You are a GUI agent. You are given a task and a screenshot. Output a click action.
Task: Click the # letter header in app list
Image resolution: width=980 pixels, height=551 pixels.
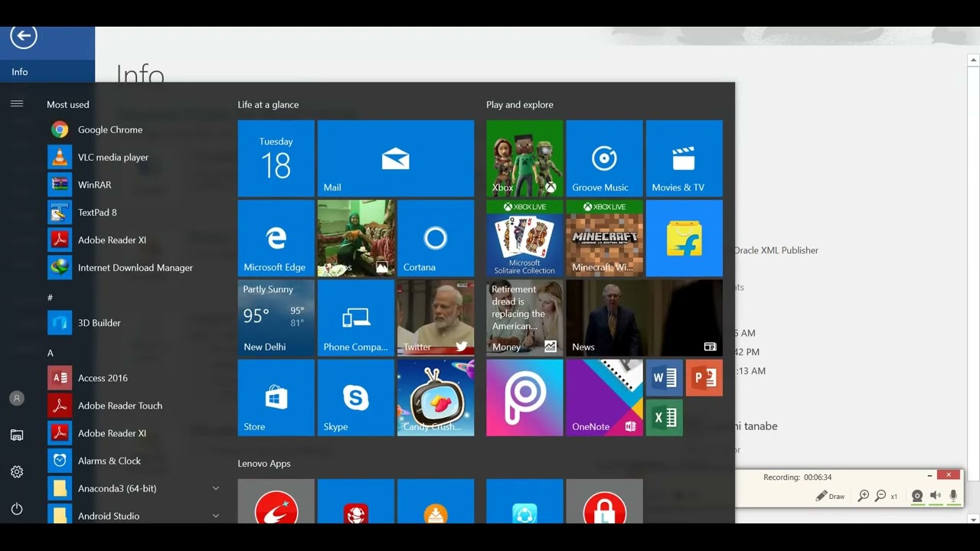pos(51,297)
